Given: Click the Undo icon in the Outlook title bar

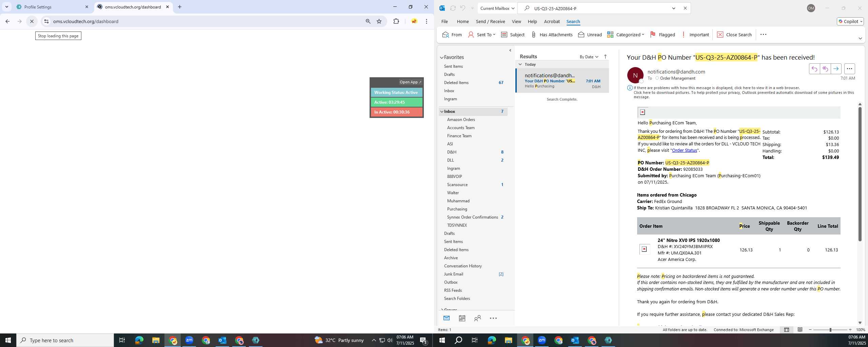Looking at the screenshot, I should pos(462,8).
